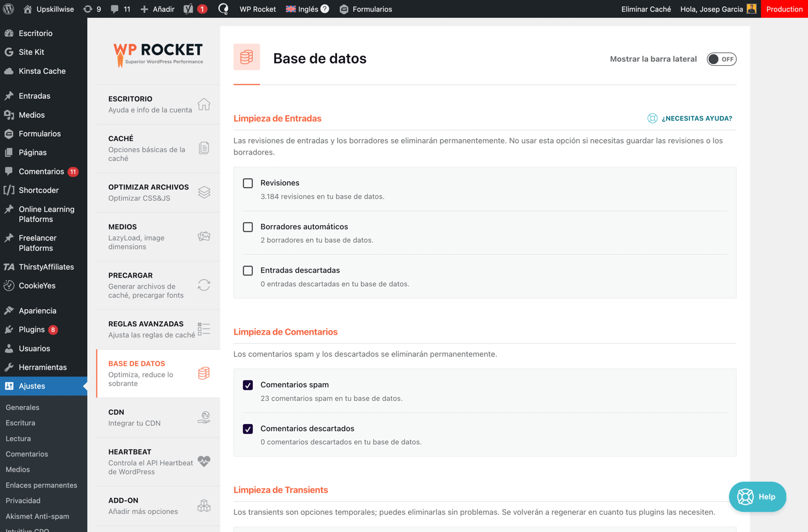808x532 pixels.
Task: Click the layers icon in OPTIMIZAR ARCHIVOS tab
Action: (204, 192)
